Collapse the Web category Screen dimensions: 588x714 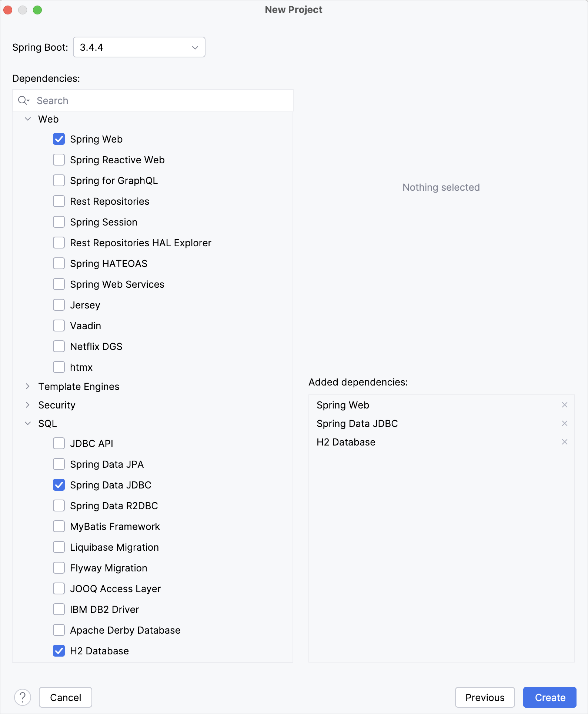pos(28,119)
